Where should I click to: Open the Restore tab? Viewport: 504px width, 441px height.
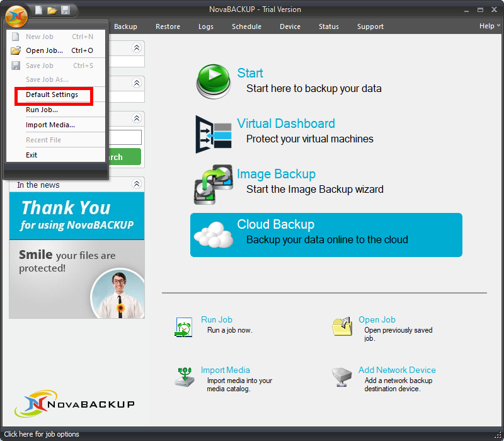[168, 26]
